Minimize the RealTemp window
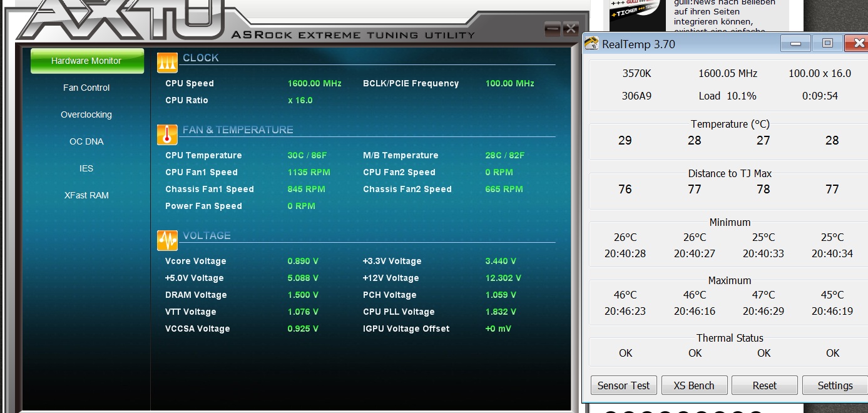The image size is (868, 413). pos(796,44)
